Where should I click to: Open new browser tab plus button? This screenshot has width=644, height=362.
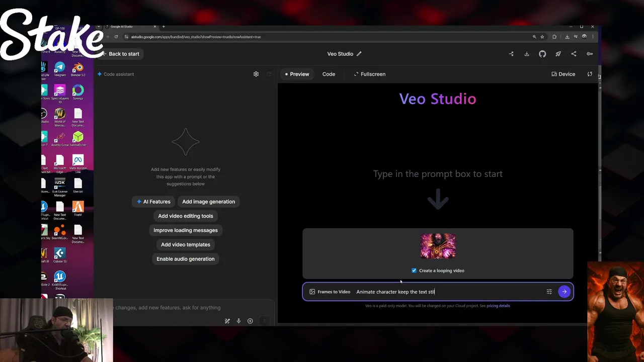tap(163, 26)
